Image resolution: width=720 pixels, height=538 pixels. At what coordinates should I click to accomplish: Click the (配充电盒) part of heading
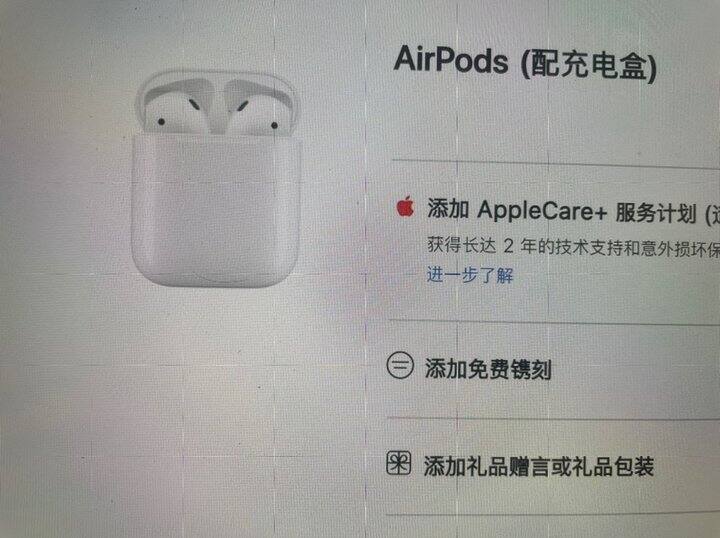click(588, 65)
